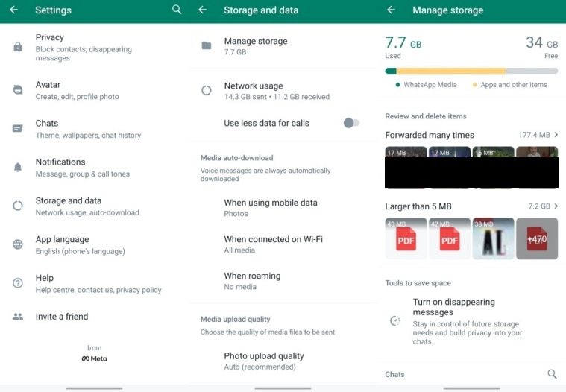The width and height of the screenshot is (566, 392).
Task: Open the 38 MB AI image thumbnail
Action: point(494,238)
